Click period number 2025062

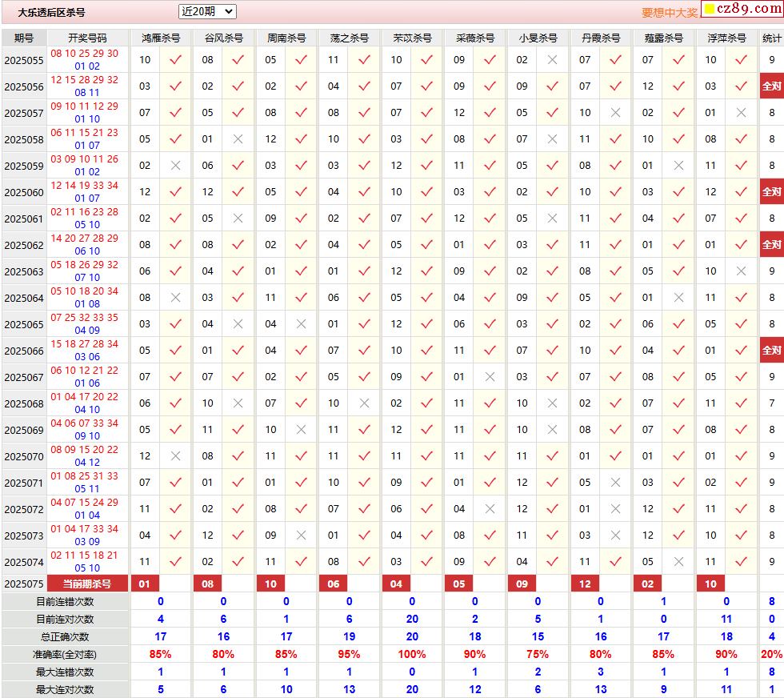coord(24,245)
